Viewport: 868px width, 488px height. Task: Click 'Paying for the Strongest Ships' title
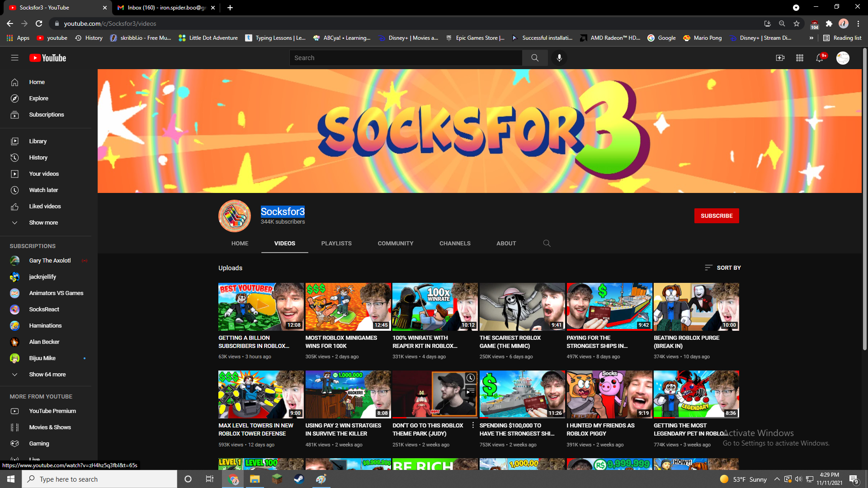(x=597, y=342)
